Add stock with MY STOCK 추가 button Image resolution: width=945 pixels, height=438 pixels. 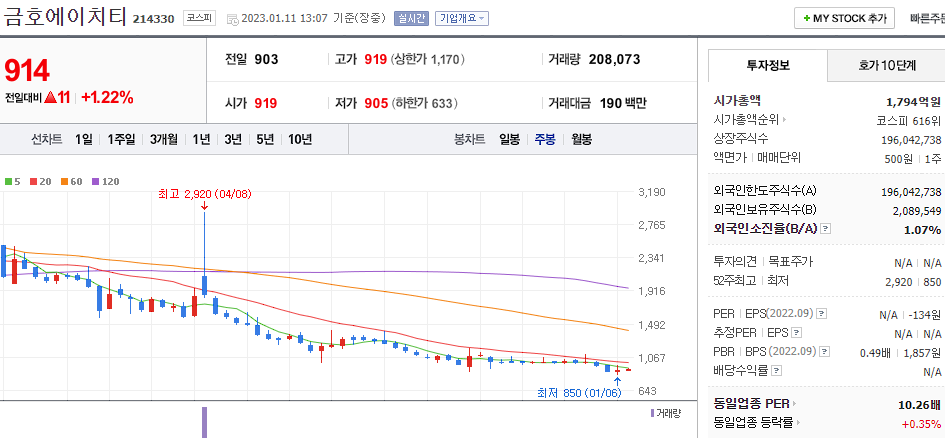[844, 19]
